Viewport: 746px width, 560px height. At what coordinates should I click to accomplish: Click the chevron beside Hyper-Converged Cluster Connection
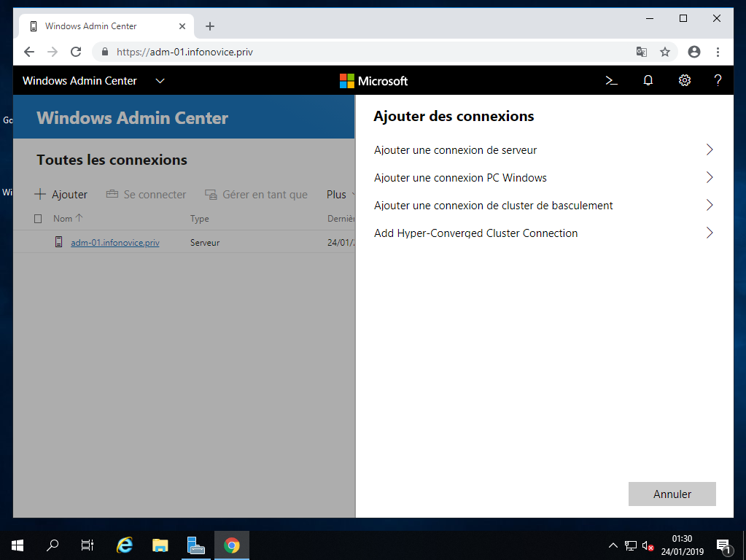click(710, 233)
